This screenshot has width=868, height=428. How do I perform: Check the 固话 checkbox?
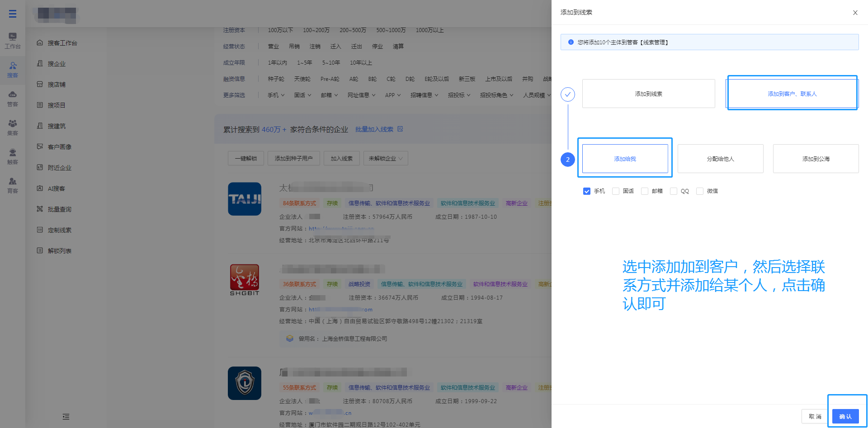[616, 191]
